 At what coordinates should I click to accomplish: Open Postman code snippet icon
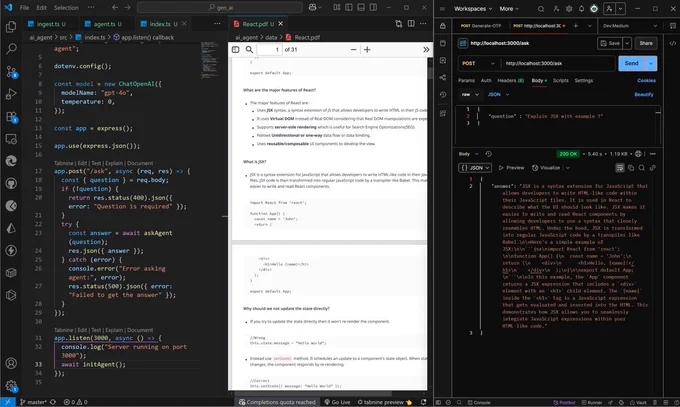point(672,43)
